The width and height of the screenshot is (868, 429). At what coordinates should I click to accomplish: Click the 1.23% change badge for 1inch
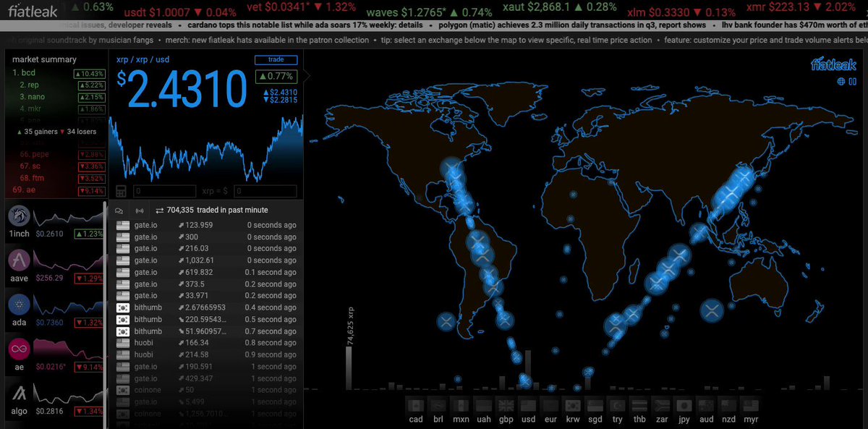pyautogui.click(x=90, y=233)
